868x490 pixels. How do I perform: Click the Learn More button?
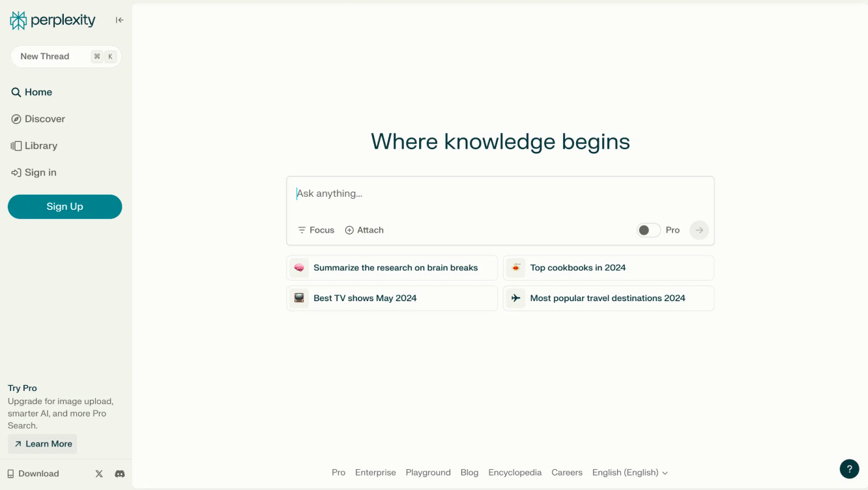coord(43,444)
